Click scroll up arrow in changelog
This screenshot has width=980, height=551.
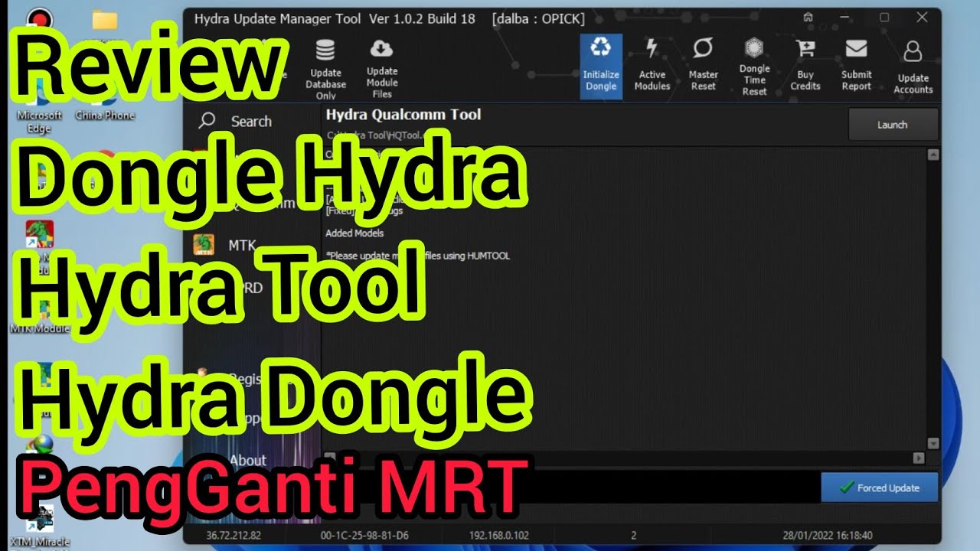[933, 155]
